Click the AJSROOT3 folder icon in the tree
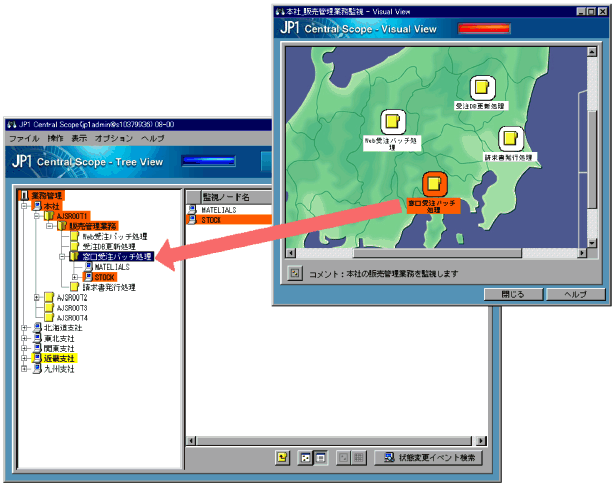This screenshot has height=486, width=614. click(49, 307)
